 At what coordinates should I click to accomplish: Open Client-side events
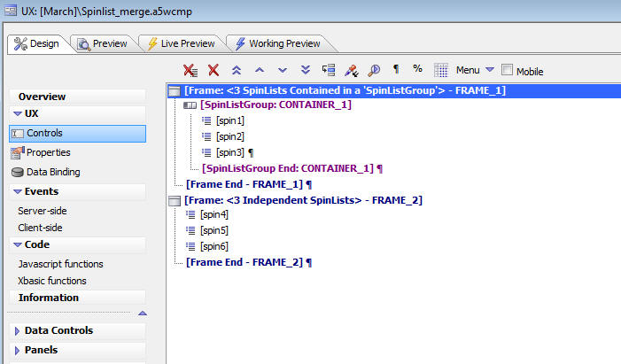coord(40,228)
